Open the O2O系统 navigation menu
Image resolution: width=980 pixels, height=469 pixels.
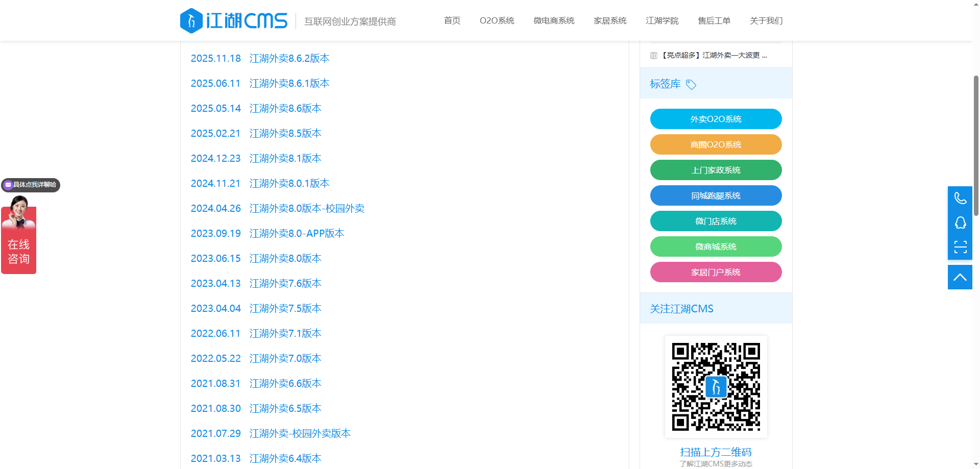[x=497, y=21]
